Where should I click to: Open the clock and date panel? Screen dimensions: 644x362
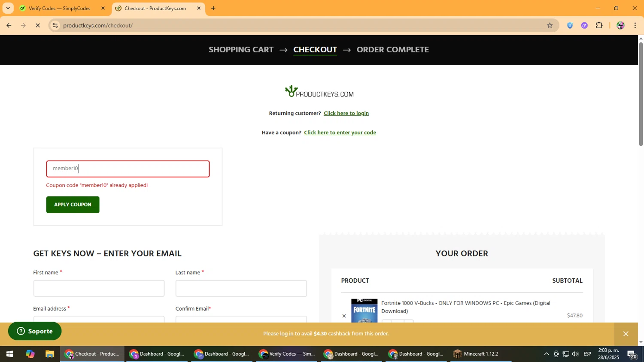(x=609, y=354)
